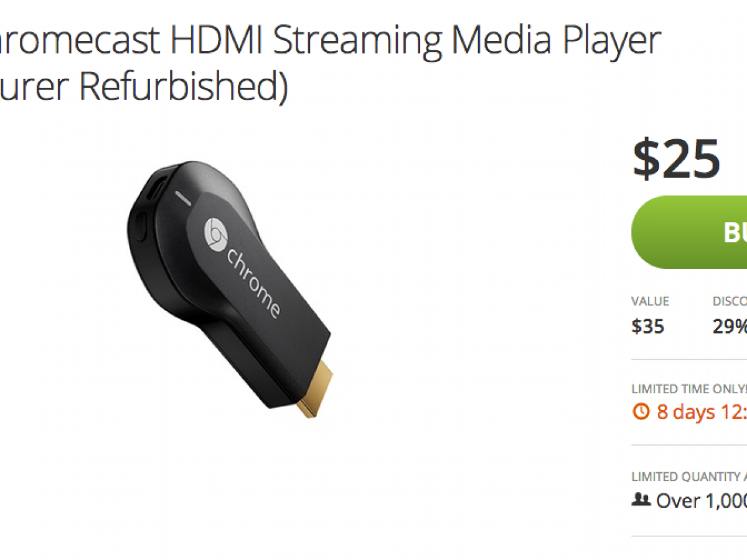Click the $35 value amount
The width and height of the screenshot is (747, 560).
pos(647,327)
